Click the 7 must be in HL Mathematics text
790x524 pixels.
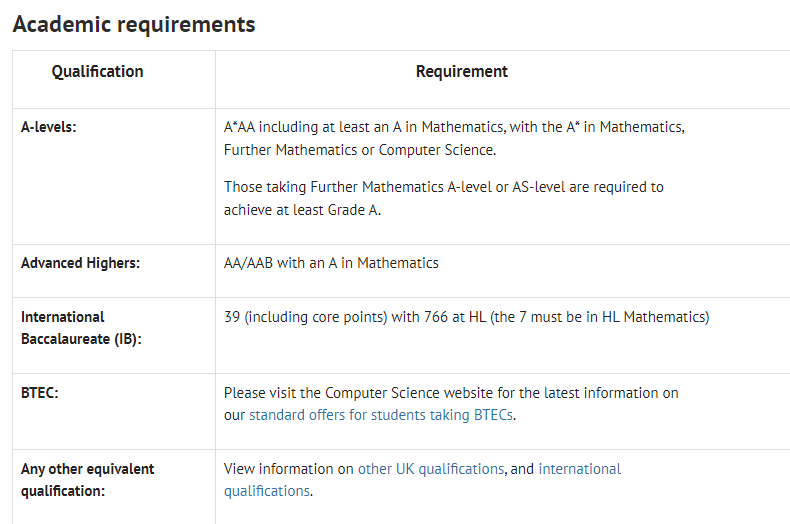(612, 317)
